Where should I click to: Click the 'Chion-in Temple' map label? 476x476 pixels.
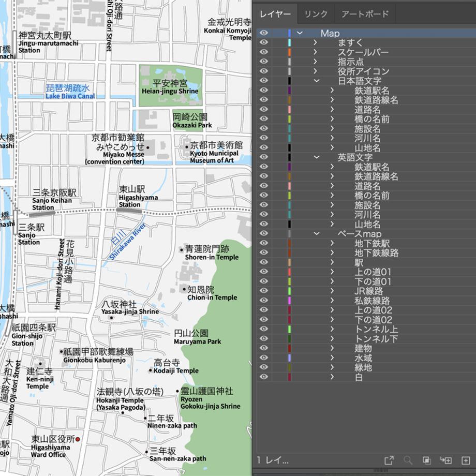tap(212, 297)
